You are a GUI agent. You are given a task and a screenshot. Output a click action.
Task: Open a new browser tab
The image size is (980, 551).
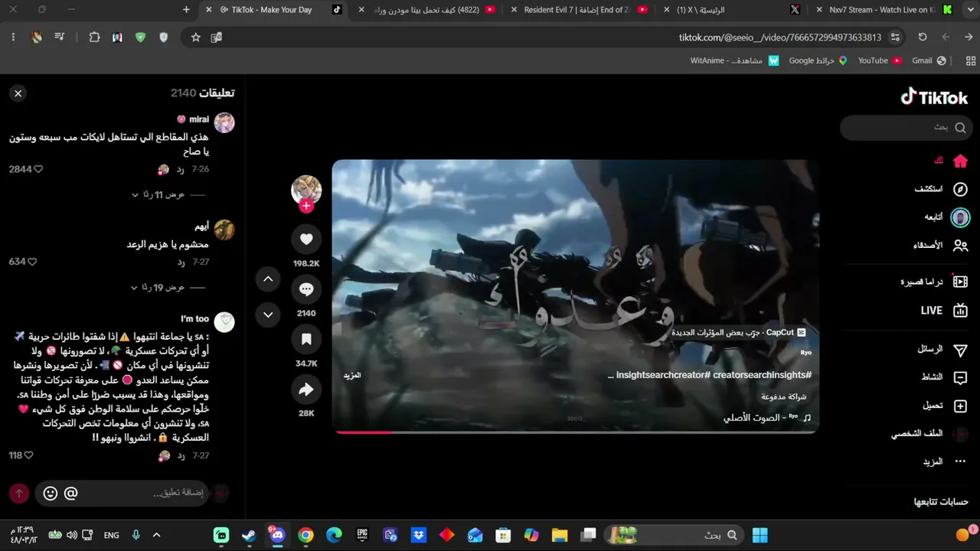186,10
